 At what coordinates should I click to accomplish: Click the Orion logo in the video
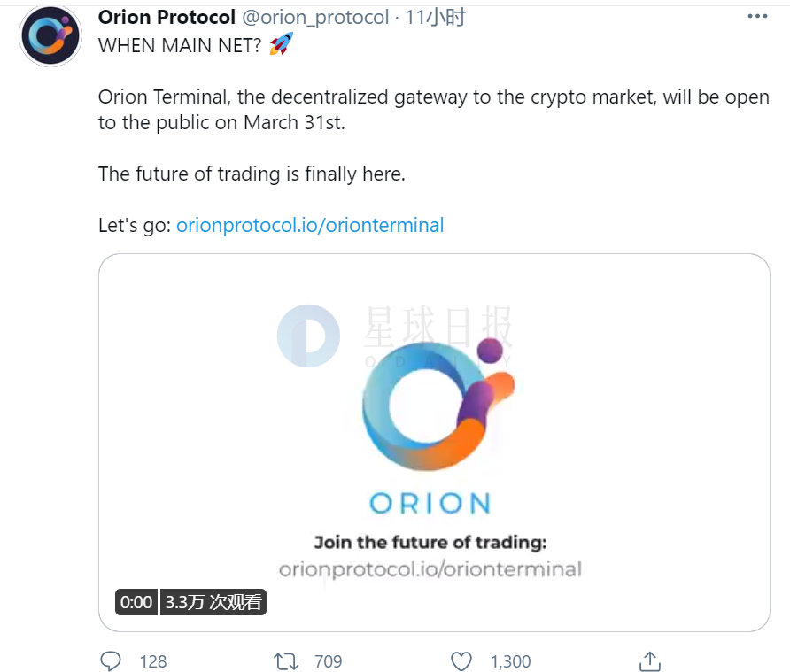(438, 405)
